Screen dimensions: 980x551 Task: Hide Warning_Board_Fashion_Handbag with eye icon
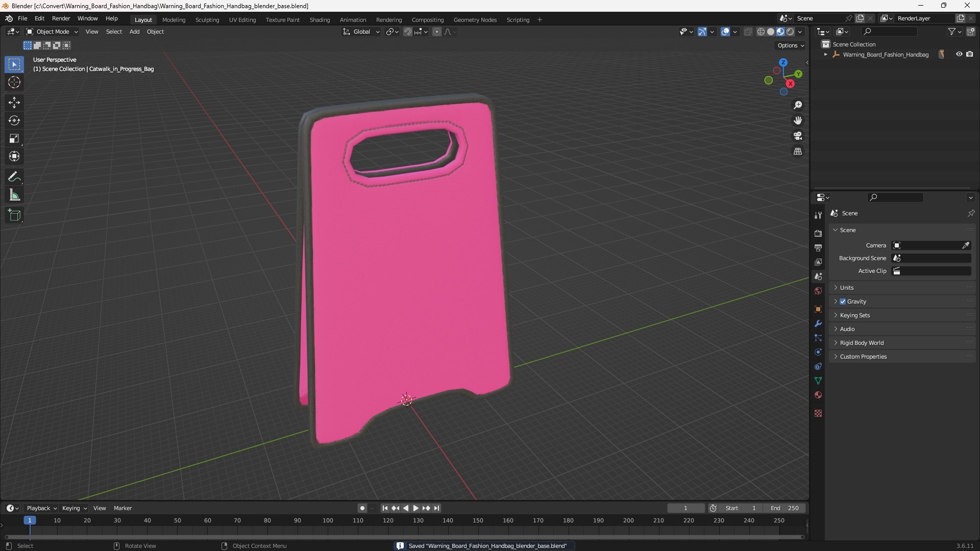pyautogui.click(x=959, y=54)
